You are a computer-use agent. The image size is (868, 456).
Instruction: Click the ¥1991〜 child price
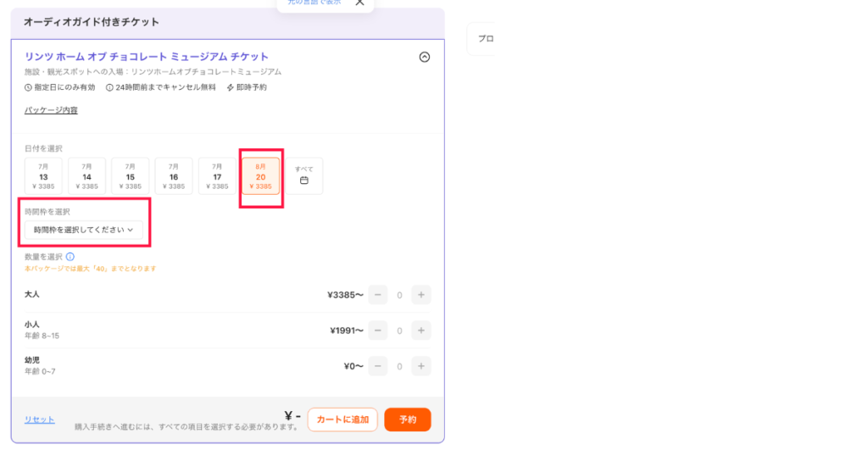click(x=347, y=331)
